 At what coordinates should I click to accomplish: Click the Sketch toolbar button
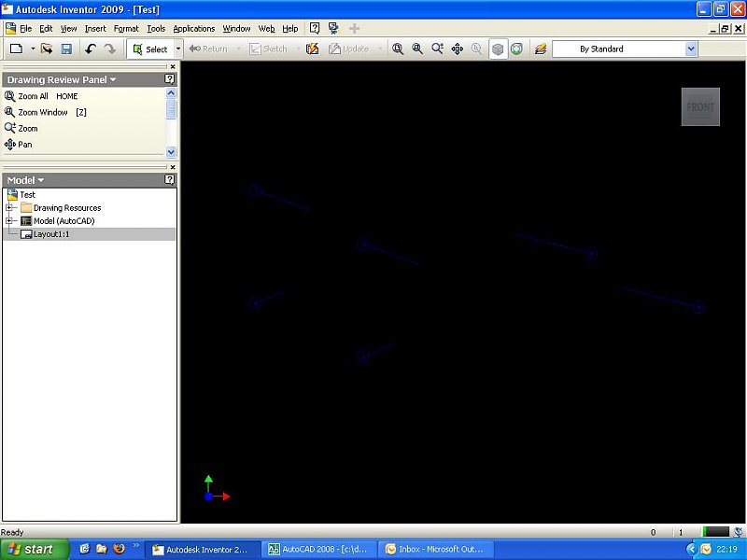point(268,49)
